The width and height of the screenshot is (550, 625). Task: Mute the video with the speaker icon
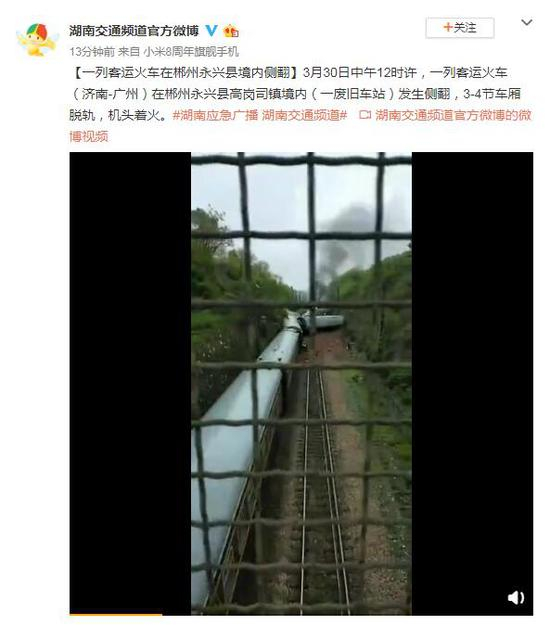pyautogui.click(x=516, y=597)
